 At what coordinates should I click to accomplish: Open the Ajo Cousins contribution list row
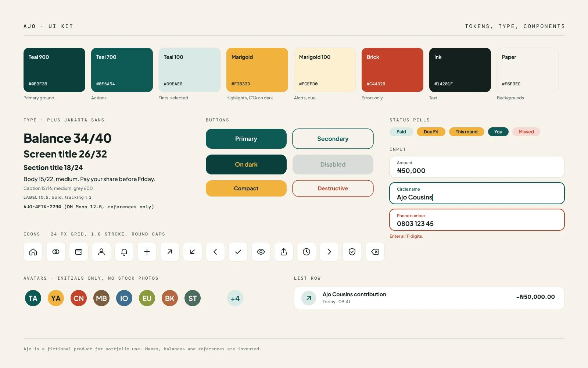pyautogui.click(x=429, y=298)
